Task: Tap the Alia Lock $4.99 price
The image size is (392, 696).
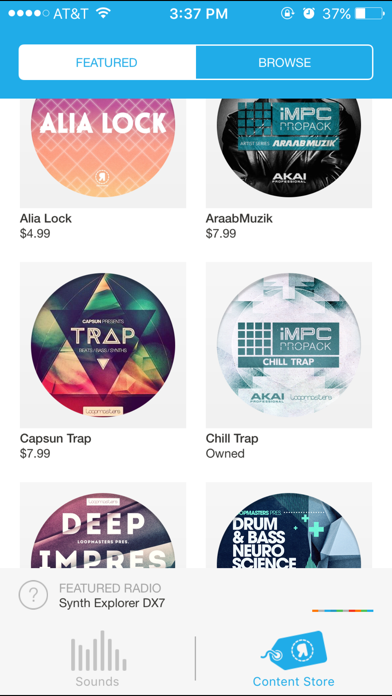Action: point(35,233)
